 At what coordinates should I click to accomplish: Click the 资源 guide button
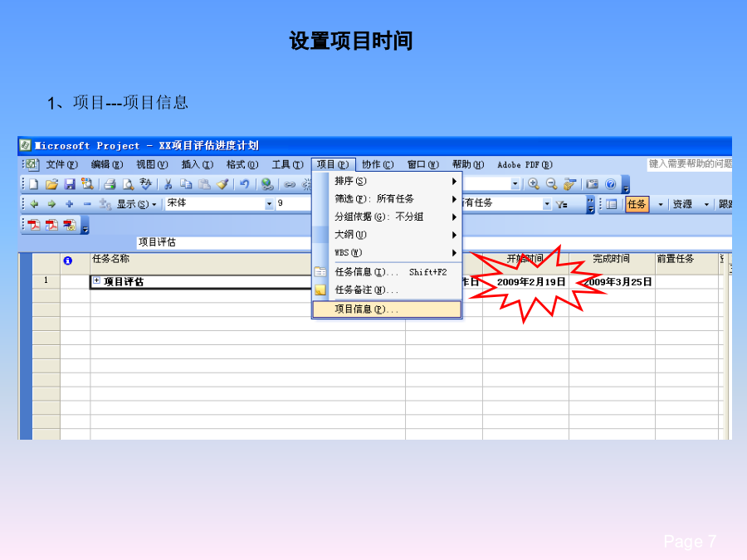point(682,205)
